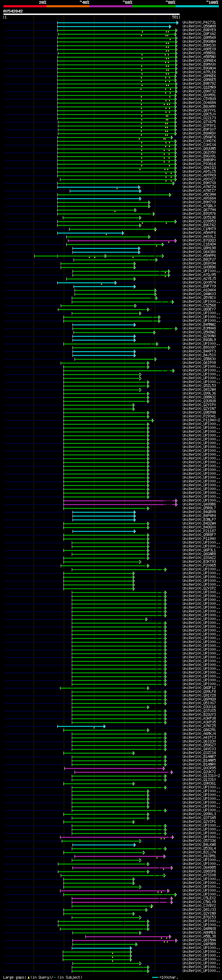Screen dimensions: 222x980
Task: Select the UniRef100_O04684 label
Action: click(x=199, y=103)
